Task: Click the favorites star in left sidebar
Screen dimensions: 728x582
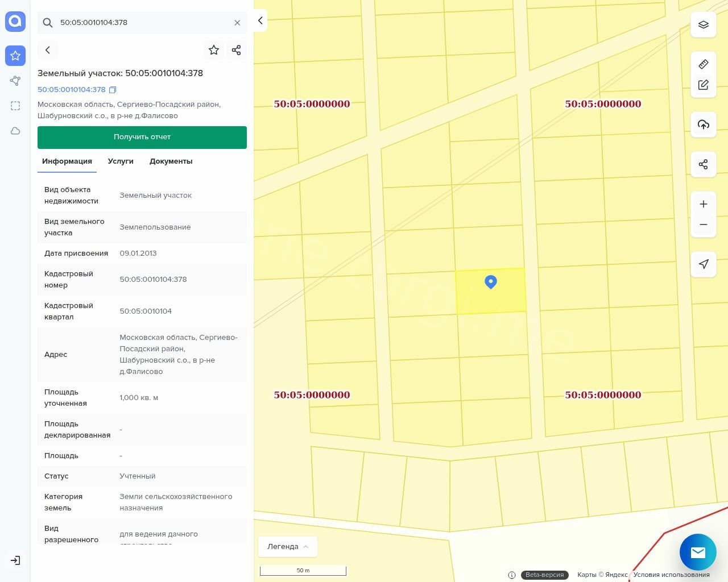Action: tap(15, 56)
